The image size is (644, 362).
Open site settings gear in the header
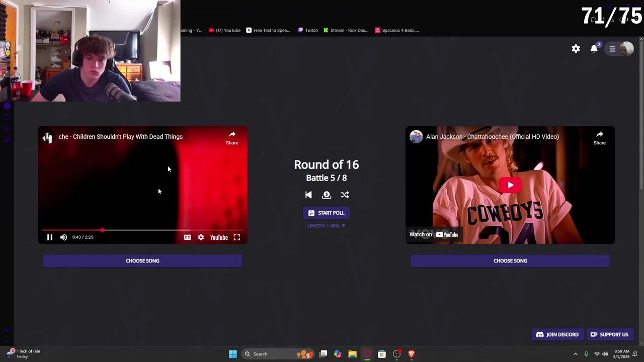(576, 49)
